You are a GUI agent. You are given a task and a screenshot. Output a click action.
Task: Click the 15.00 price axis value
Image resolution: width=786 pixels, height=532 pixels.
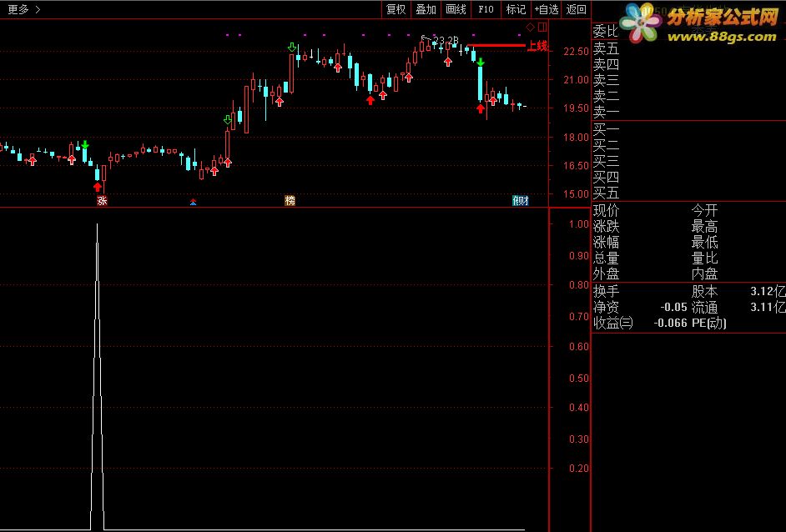(x=576, y=193)
